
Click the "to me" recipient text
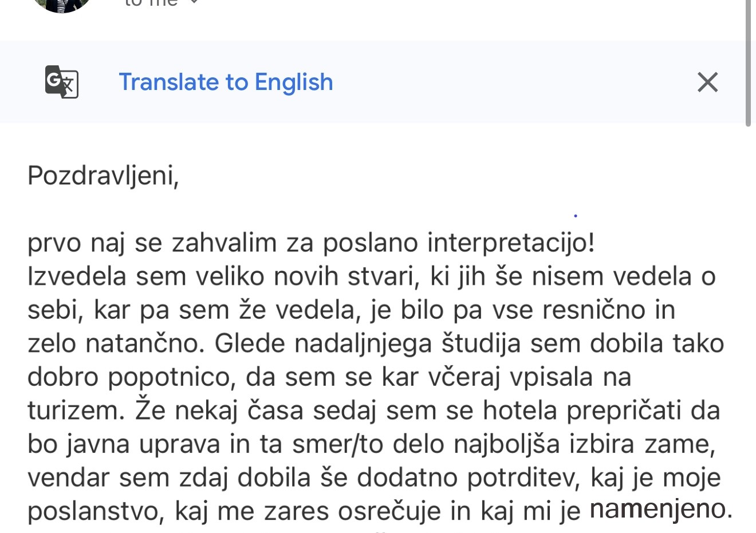[x=151, y=3]
